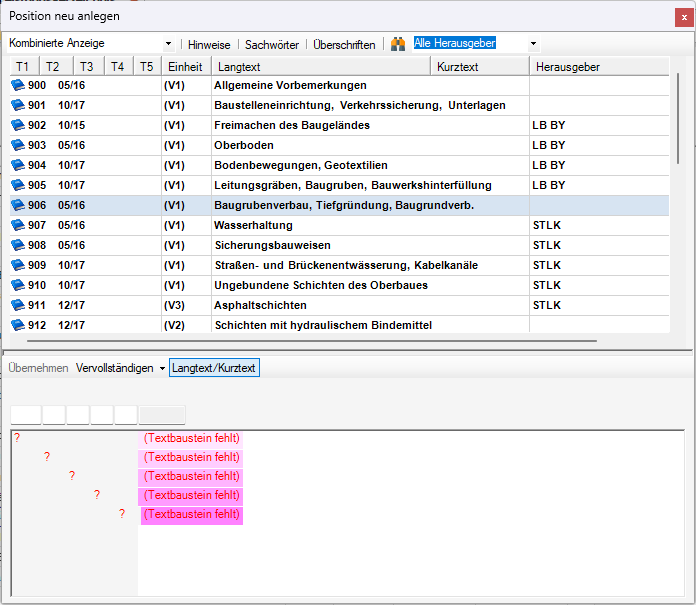696x605 pixels.
Task: Open the Hinweise toolbar item
Action: pyautogui.click(x=209, y=45)
